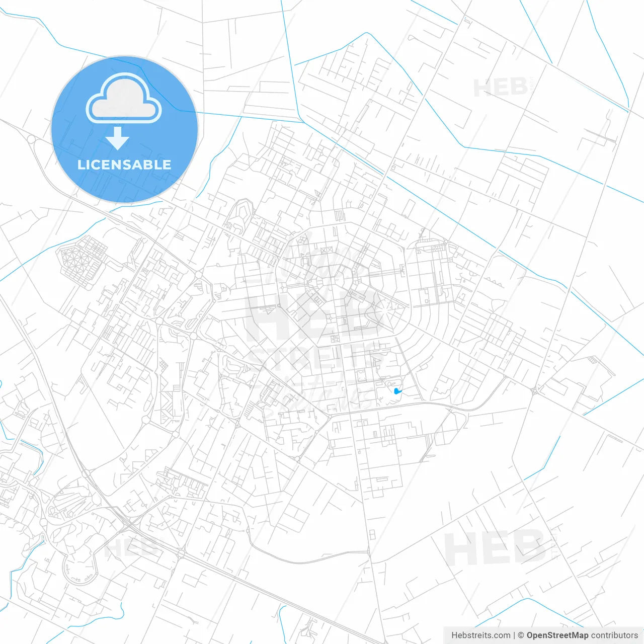This screenshot has height=644, width=644.
Task: Click the large HEB watermark at bottom right
Action: pyautogui.click(x=496, y=548)
